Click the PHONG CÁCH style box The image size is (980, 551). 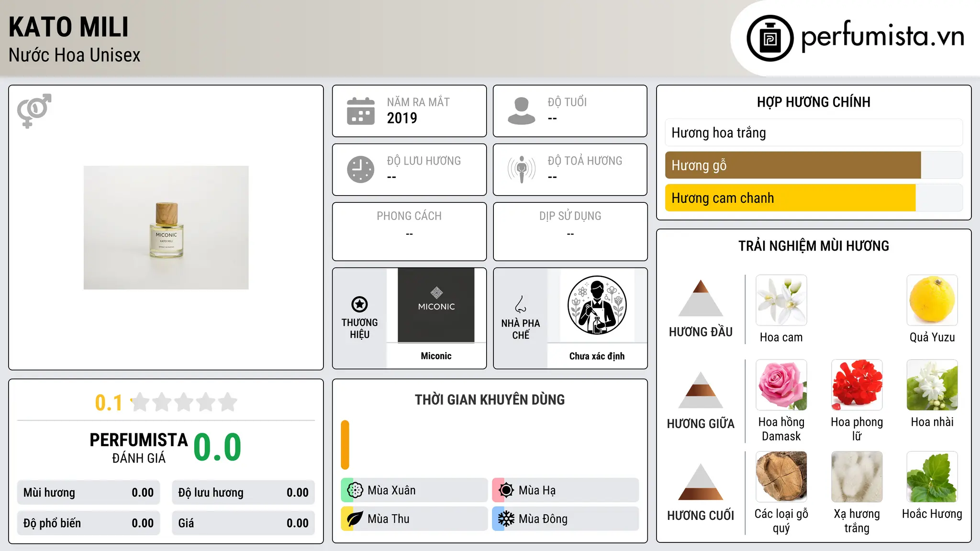pyautogui.click(x=409, y=231)
